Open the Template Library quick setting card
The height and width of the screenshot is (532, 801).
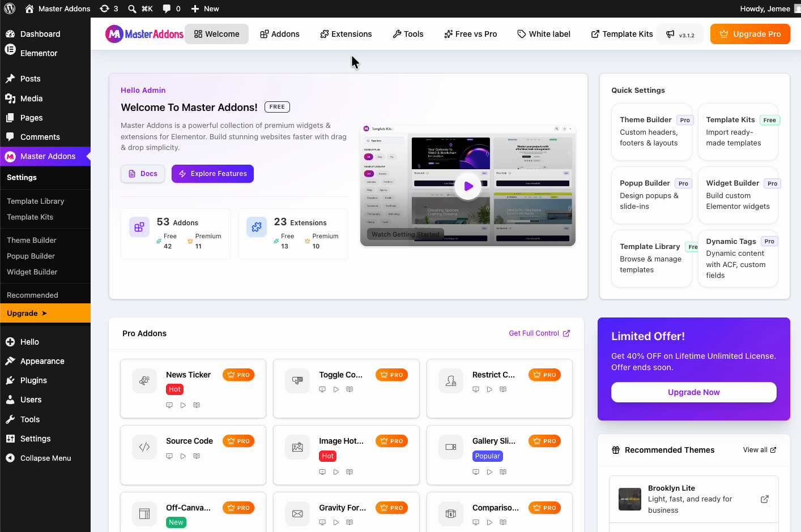click(651, 259)
